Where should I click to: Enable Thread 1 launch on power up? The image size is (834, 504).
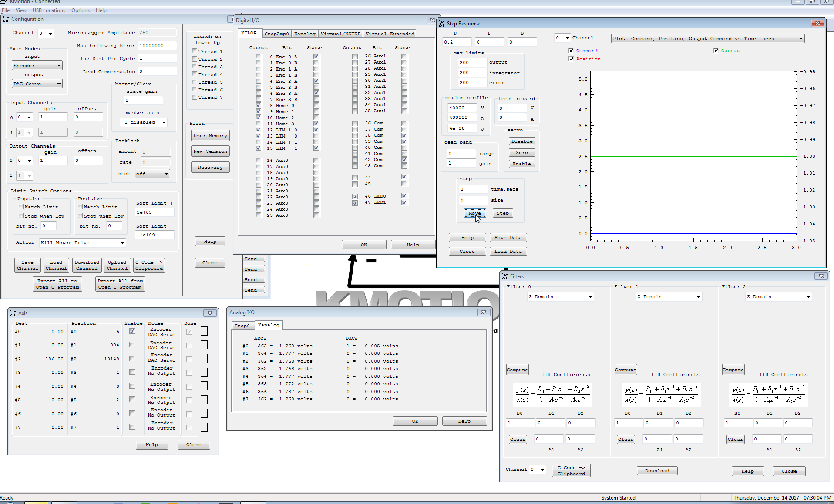click(195, 52)
